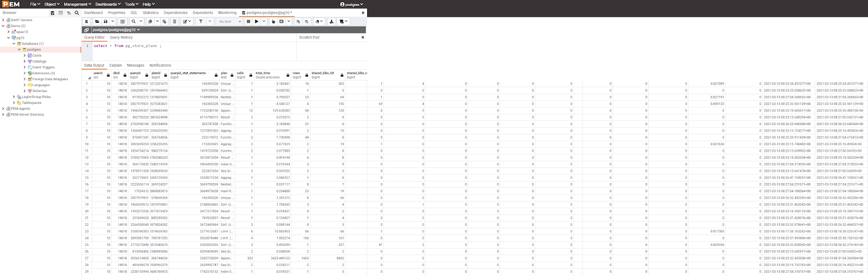The height and width of the screenshot is (280, 868).
Task: Click the Commit transaction icon
Action: pyautogui.click(x=298, y=22)
